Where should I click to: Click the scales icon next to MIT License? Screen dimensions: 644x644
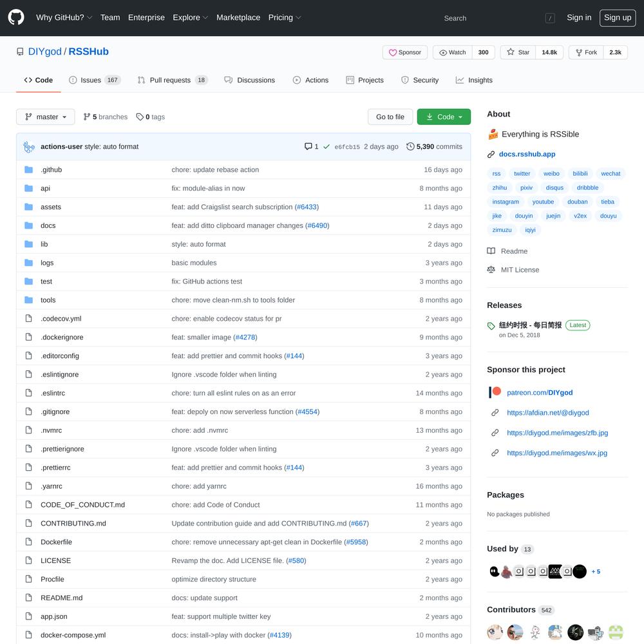[491, 269]
